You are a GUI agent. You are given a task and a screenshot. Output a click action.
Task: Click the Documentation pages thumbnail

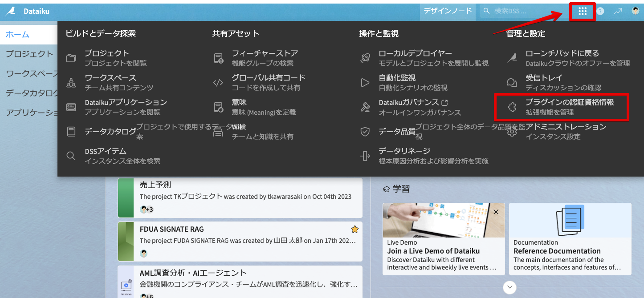tap(570, 220)
